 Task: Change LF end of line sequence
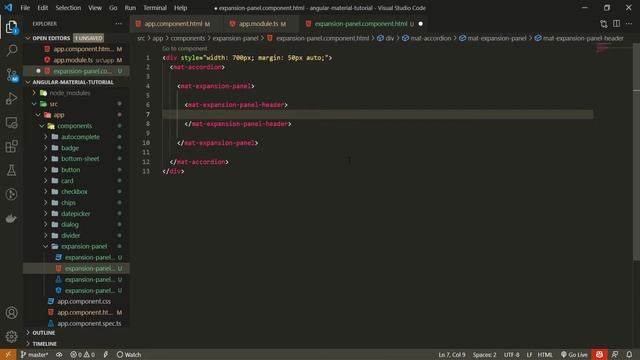point(529,354)
